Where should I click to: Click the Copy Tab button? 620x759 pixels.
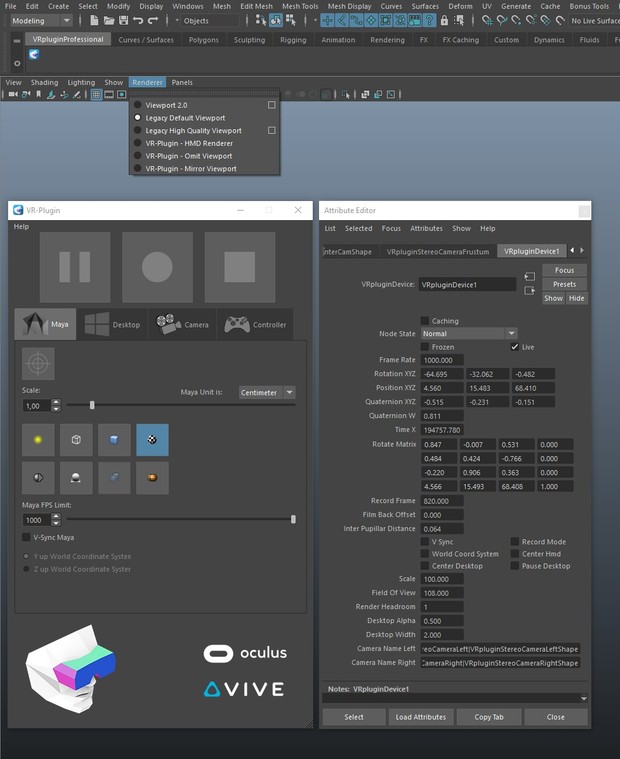489,717
